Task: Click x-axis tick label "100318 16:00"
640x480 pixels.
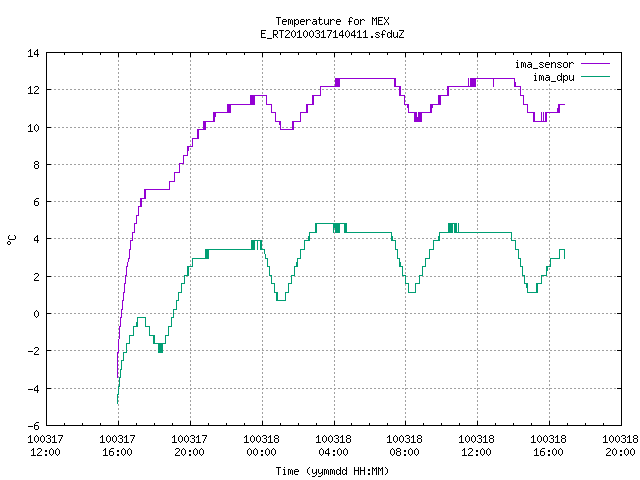Action: (x=548, y=445)
